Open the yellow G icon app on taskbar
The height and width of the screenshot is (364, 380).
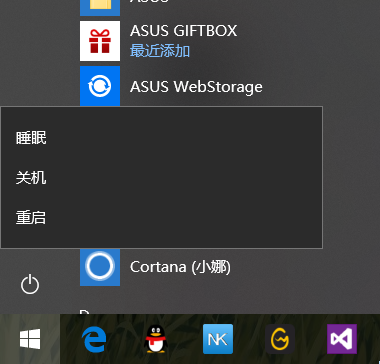click(x=280, y=339)
